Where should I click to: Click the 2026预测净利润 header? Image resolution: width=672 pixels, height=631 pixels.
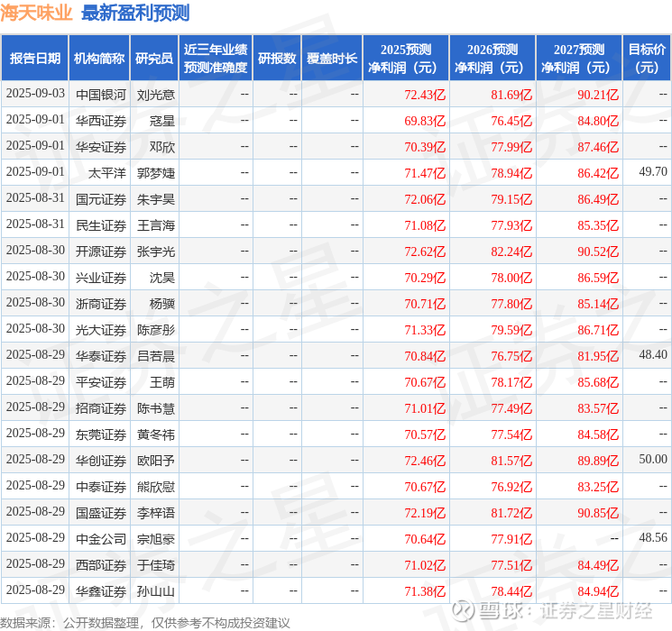click(492, 59)
